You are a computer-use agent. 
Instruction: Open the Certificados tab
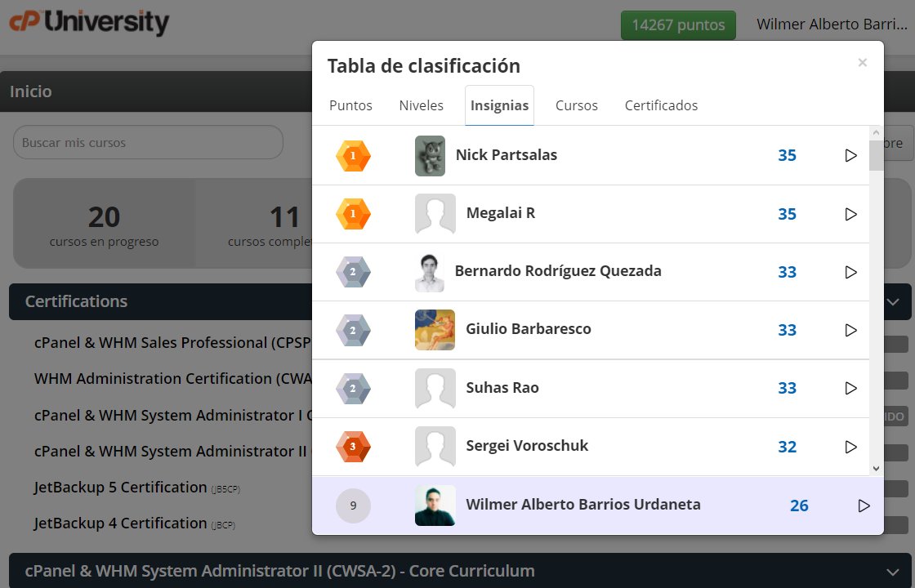click(x=661, y=105)
